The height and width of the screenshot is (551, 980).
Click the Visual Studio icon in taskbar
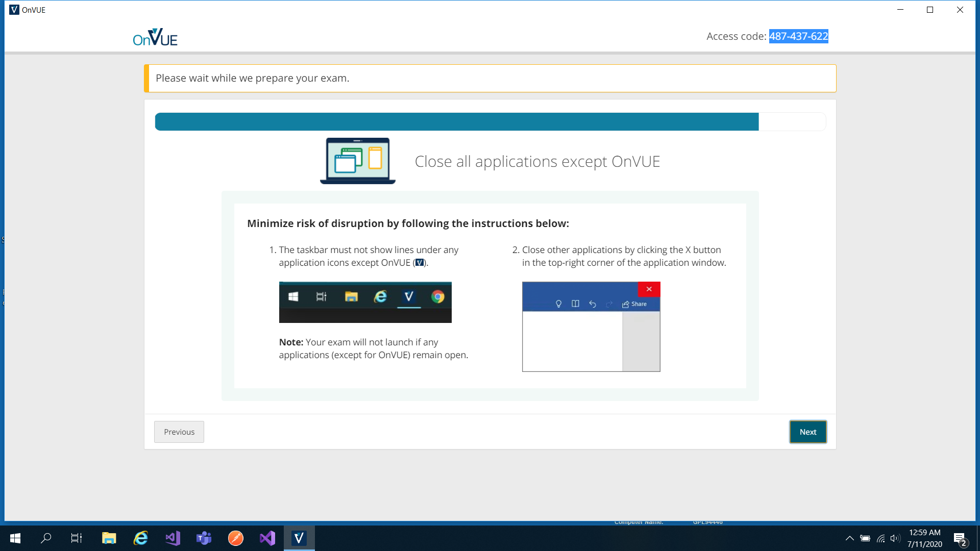267,538
